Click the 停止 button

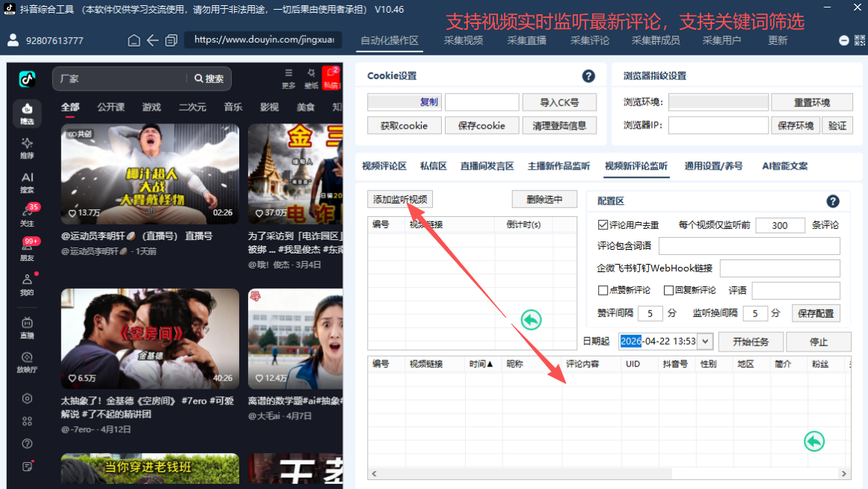coord(818,342)
